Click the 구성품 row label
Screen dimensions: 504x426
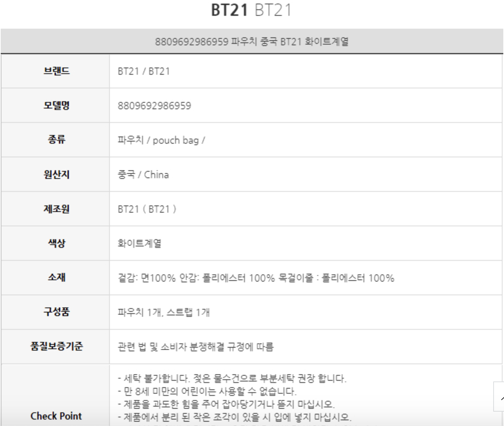click(x=56, y=312)
